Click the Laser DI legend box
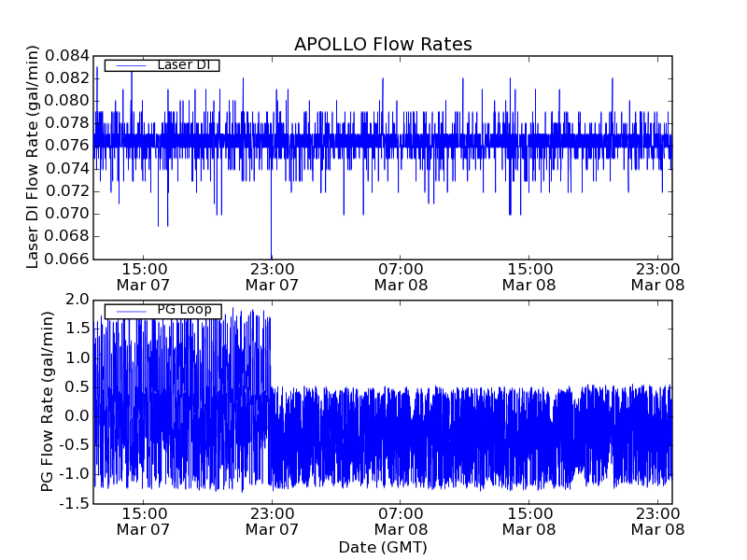 pyautogui.click(x=162, y=65)
